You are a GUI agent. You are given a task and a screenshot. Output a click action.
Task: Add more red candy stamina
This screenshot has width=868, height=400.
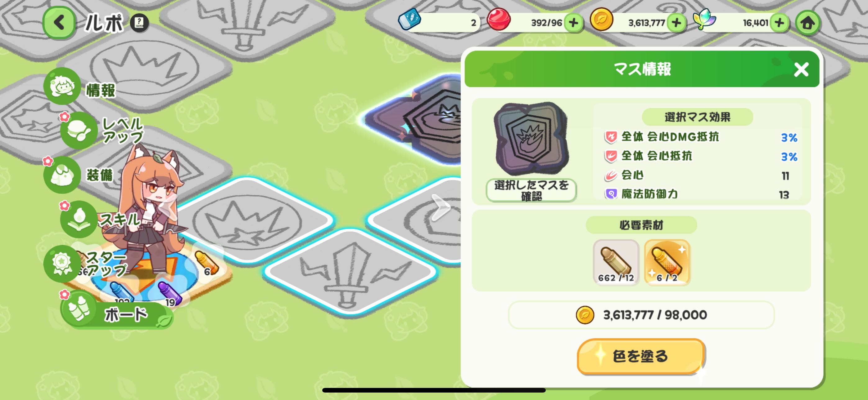[573, 23]
